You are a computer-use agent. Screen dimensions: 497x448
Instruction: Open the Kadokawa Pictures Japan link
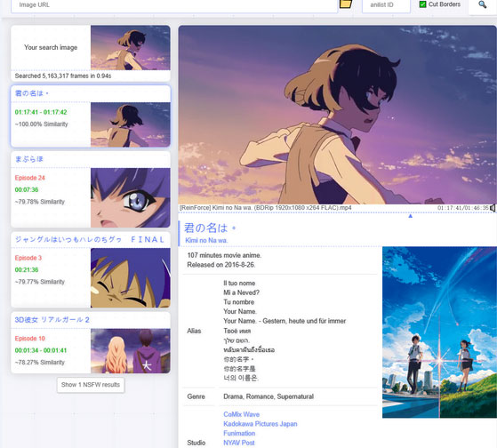261,424
